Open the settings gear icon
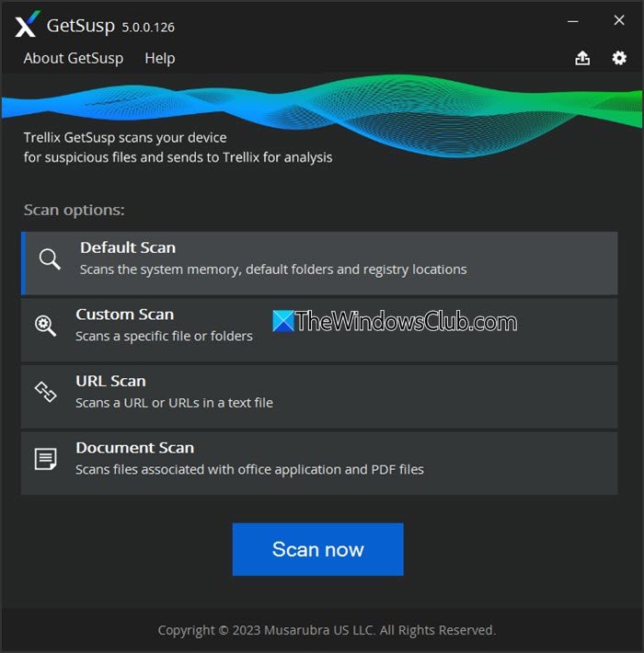 point(619,58)
